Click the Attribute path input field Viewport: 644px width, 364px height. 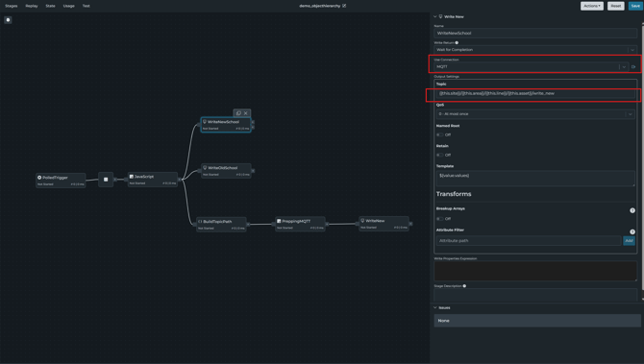[529, 241]
